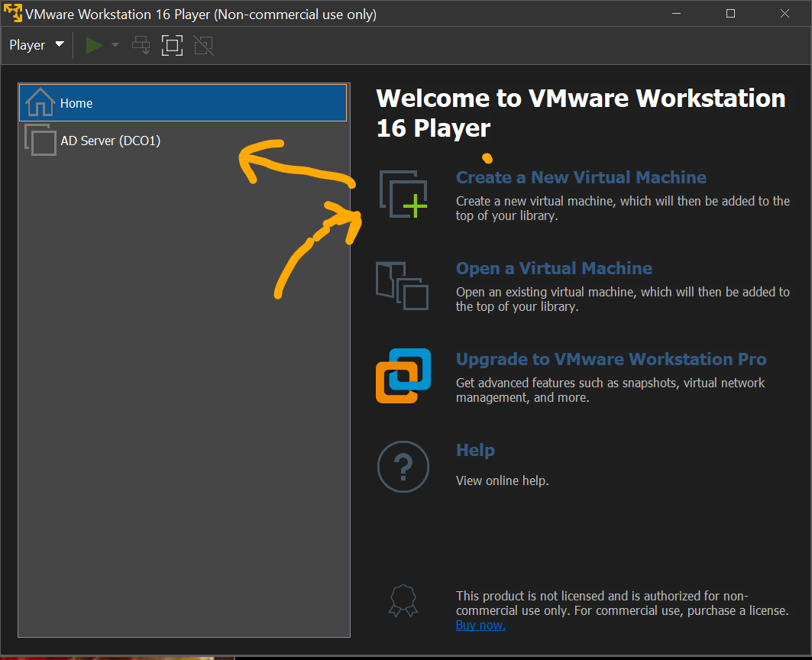Select AD Server (DCO1) virtual machine
The width and height of the screenshot is (812, 660).
pos(183,141)
